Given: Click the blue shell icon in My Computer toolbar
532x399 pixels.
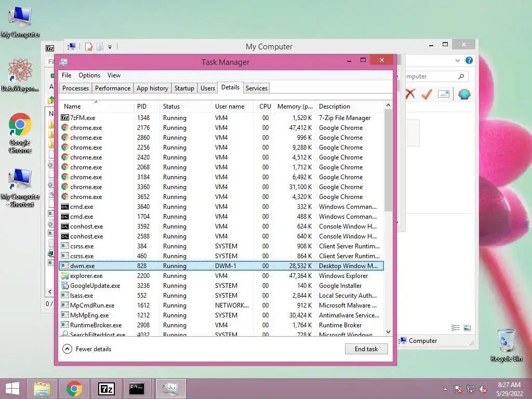Looking at the screenshot, I should 464,94.
